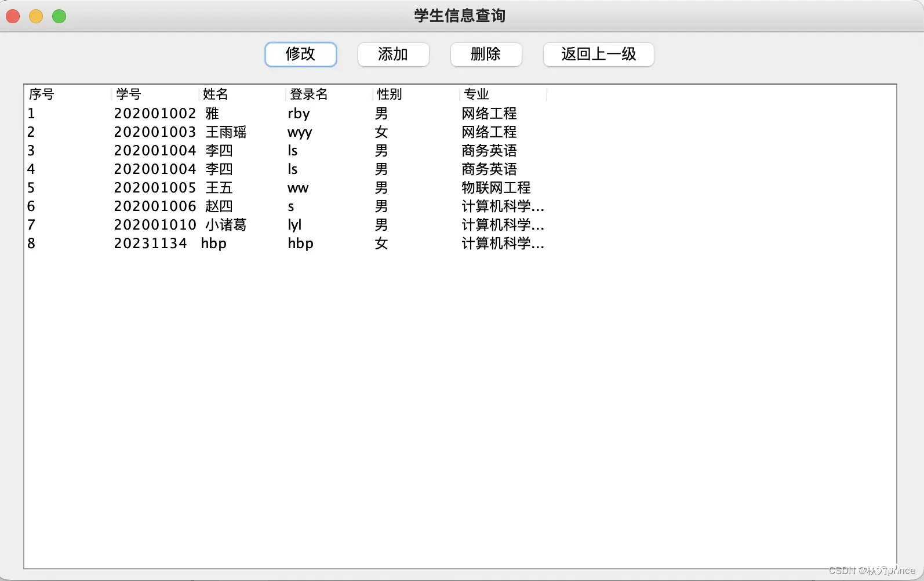This screenshot has height=581, width=924.
Task: Click the 删除 button
Action: (486, 55)
